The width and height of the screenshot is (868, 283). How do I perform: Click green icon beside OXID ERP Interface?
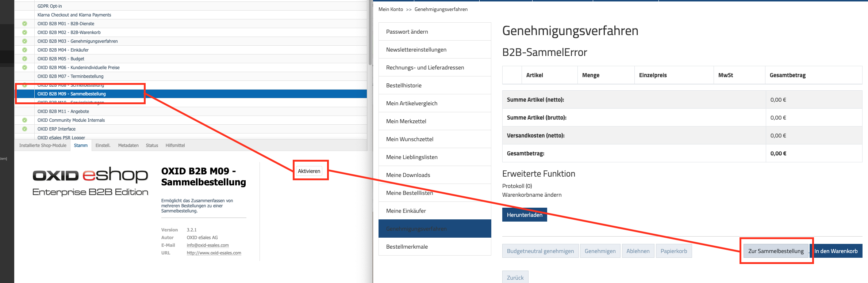24,129
